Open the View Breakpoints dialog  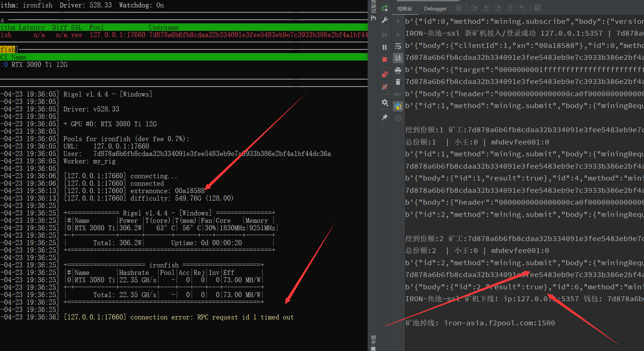tap(385, 74)
